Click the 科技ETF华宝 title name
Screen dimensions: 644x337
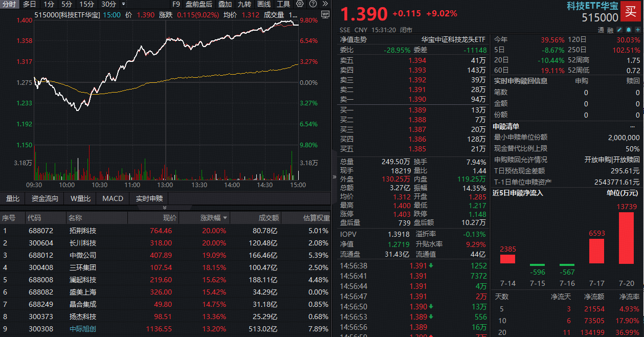pos(592,6)
